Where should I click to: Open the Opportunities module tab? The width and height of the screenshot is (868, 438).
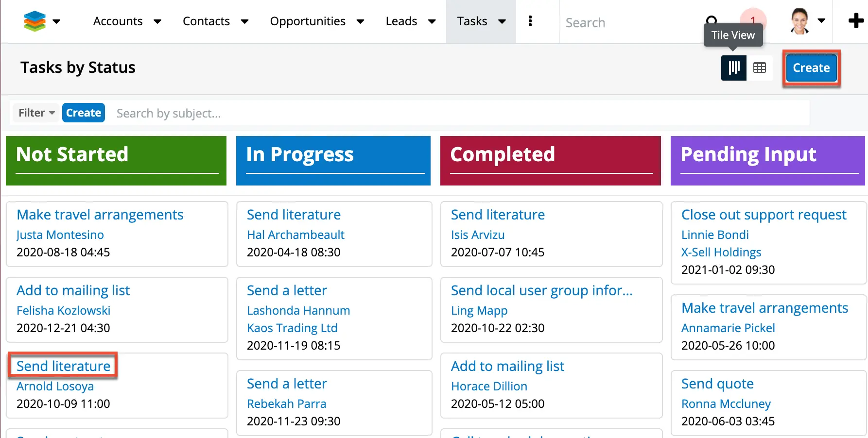point(308,21)
